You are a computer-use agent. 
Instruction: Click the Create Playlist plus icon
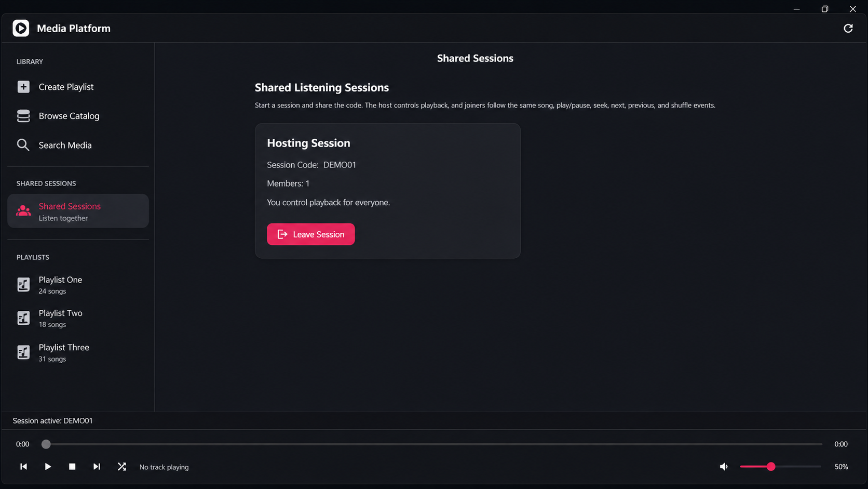pos(23,87)
